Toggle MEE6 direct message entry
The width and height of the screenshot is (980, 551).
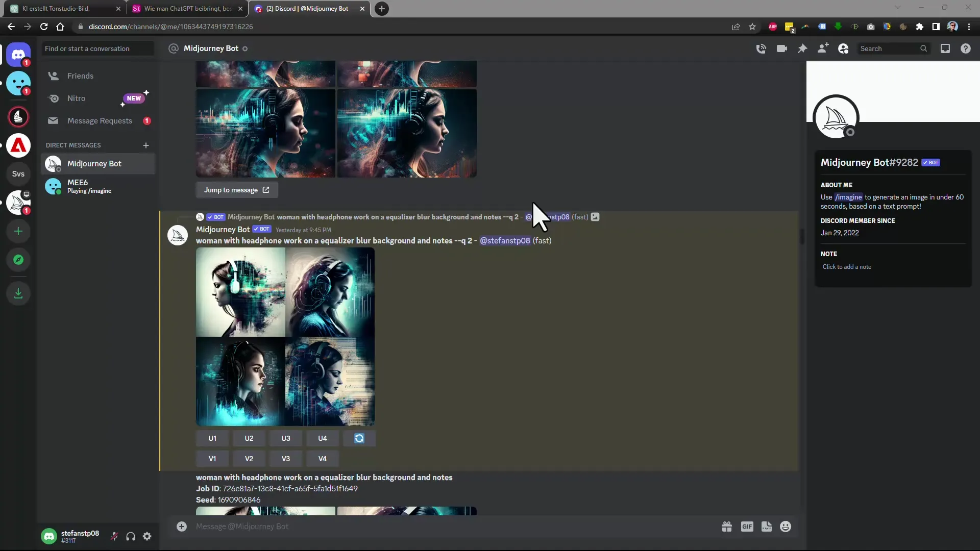click(x=97, y=186)
